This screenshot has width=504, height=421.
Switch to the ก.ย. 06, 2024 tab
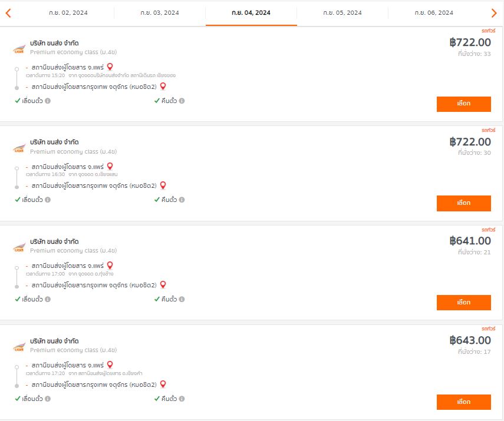[434, 13]
